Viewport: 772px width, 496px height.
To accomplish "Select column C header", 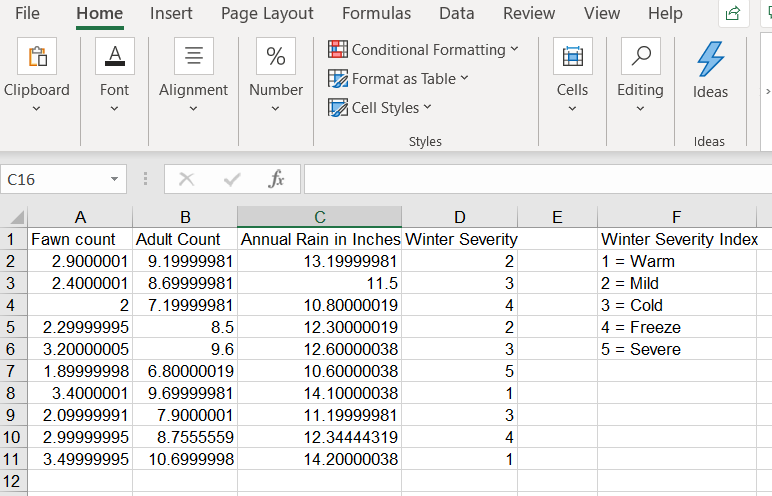I will (x=320, y=217).
